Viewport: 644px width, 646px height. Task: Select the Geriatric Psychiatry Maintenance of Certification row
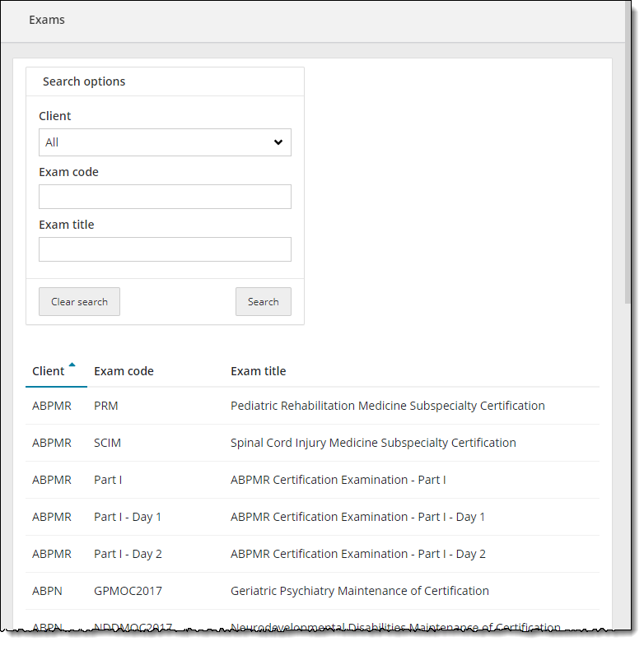[x=359, y=591]
